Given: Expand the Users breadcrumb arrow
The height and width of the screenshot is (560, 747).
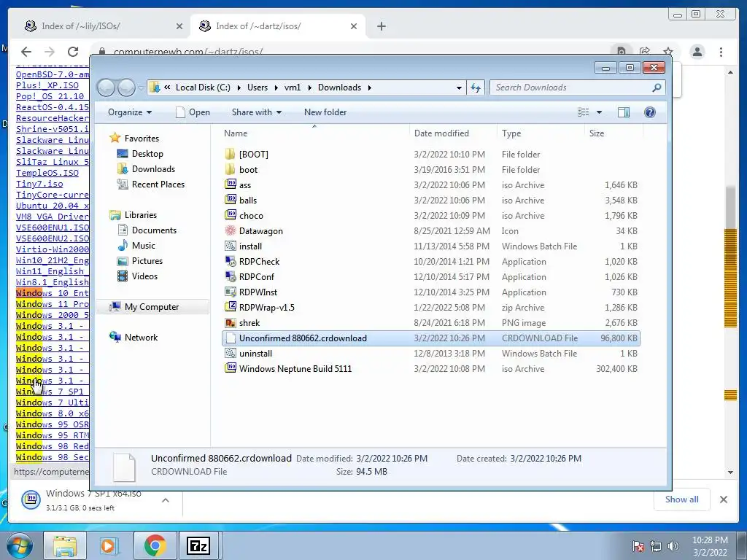Looking at the screenshot, I should (x=276, y=87).
